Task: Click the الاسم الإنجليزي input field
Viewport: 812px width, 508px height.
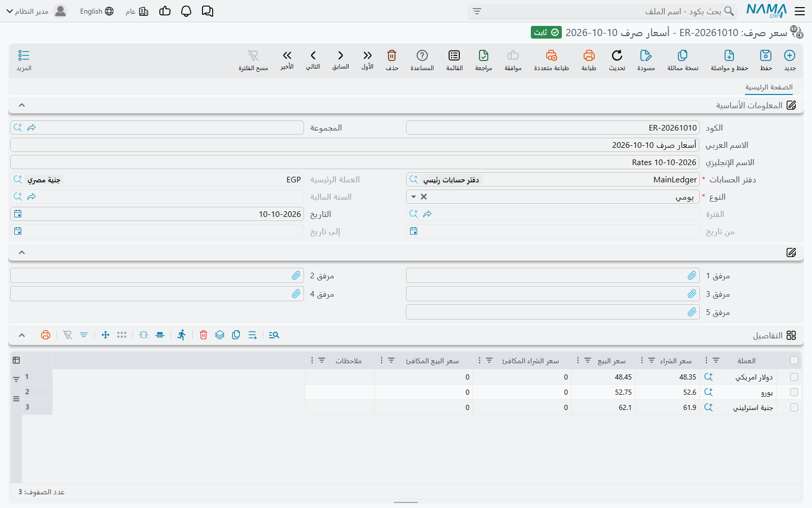Action: click(355, 162)
